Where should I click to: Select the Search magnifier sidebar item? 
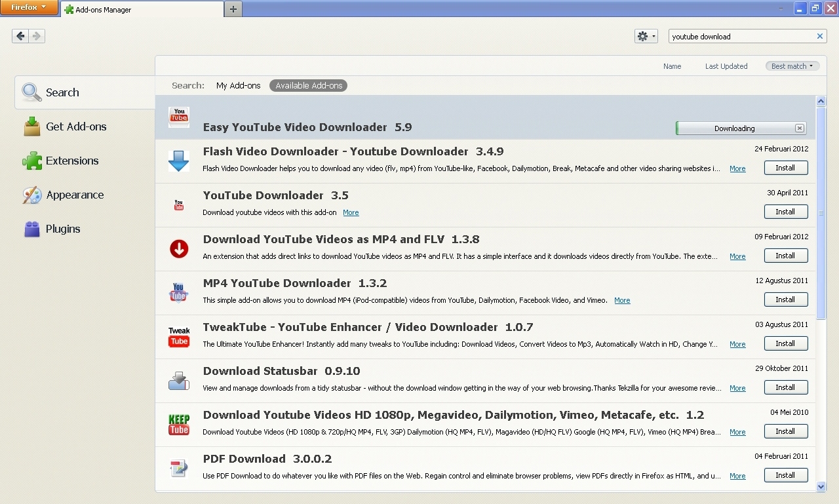tap(85, 92)
